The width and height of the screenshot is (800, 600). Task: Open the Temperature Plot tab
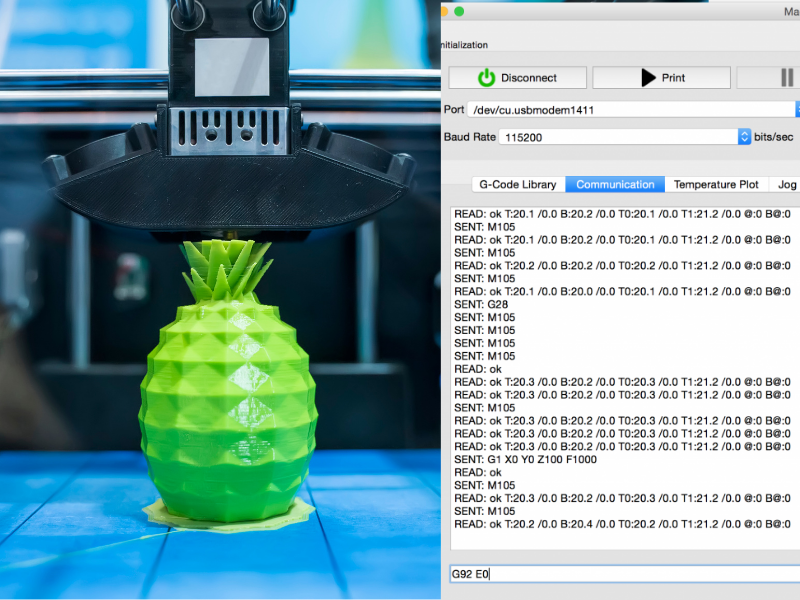pyautogui.click(x=717, y=184)
